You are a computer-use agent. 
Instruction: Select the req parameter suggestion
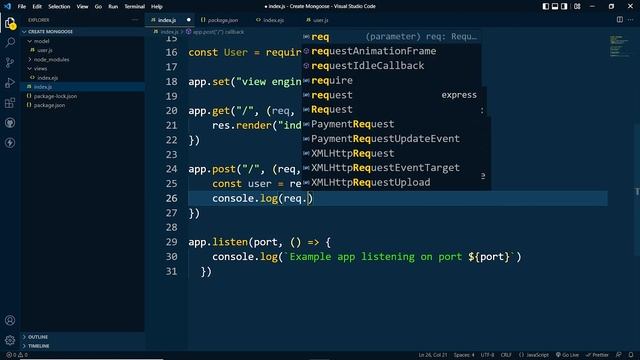(x=391, y=37)
